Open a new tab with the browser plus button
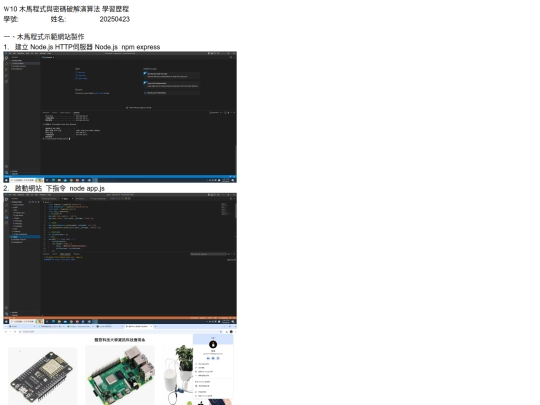540x405 pixels. click(x=155, y=326)
